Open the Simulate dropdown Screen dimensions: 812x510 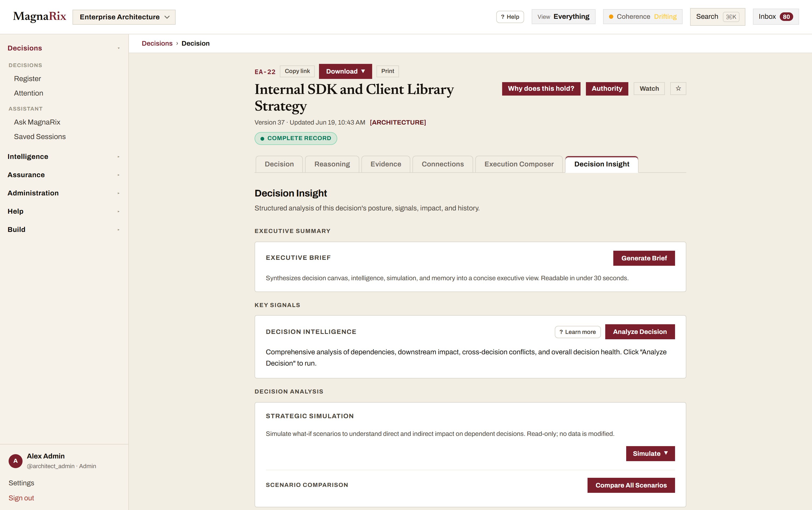[x=650, y=453]
